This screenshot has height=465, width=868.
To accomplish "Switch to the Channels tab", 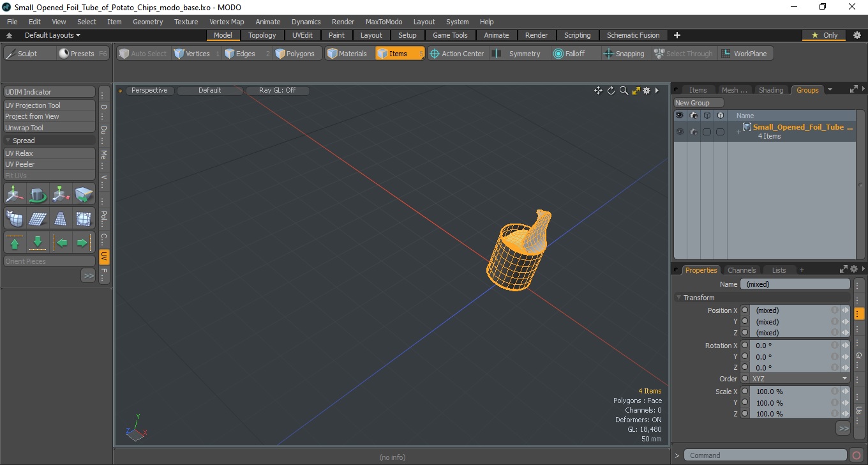I will pyautogui.click(x=742, y=270).
